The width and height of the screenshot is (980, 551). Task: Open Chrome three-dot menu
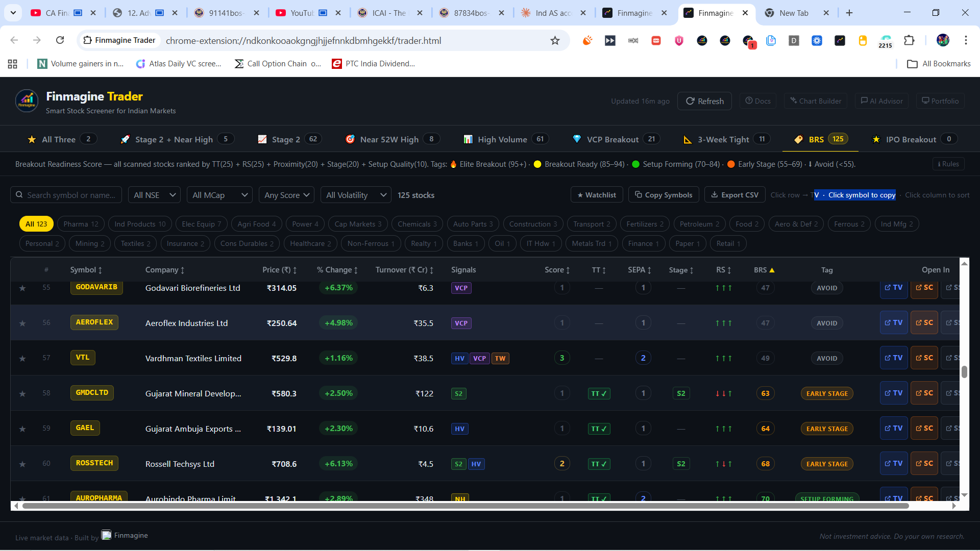[x=966, y=40]
